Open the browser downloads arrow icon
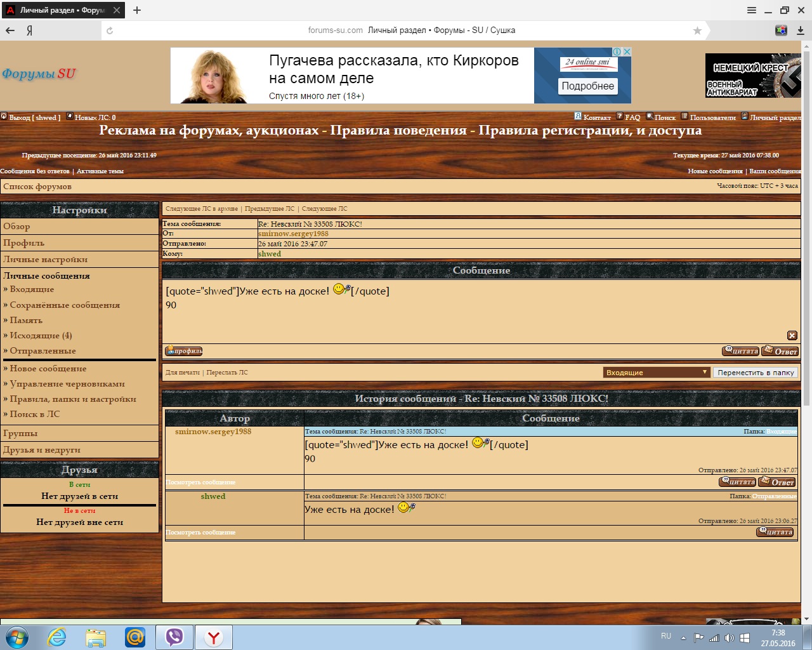Image resolution: width=812 pixels, height=650 pixels. click(801, 30)
